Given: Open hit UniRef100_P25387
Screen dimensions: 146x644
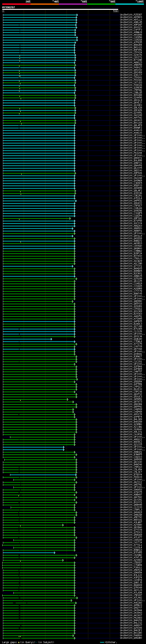Looking at the screenshot, I should [x=131, y=15].
